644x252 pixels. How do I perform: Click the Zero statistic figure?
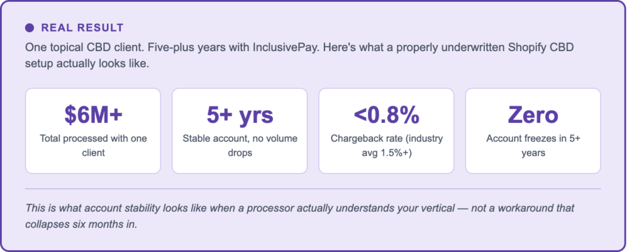click(533, 114)
